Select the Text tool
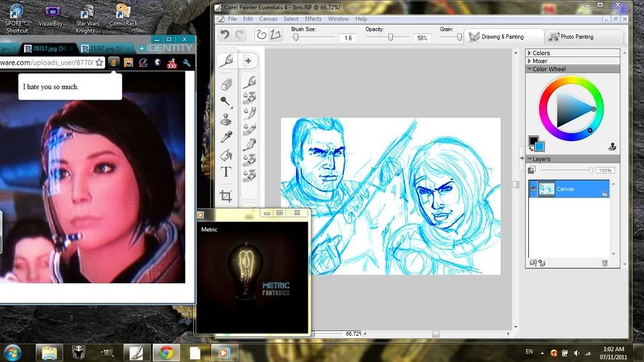Viewport: 644px width, 362px height. 226,172
